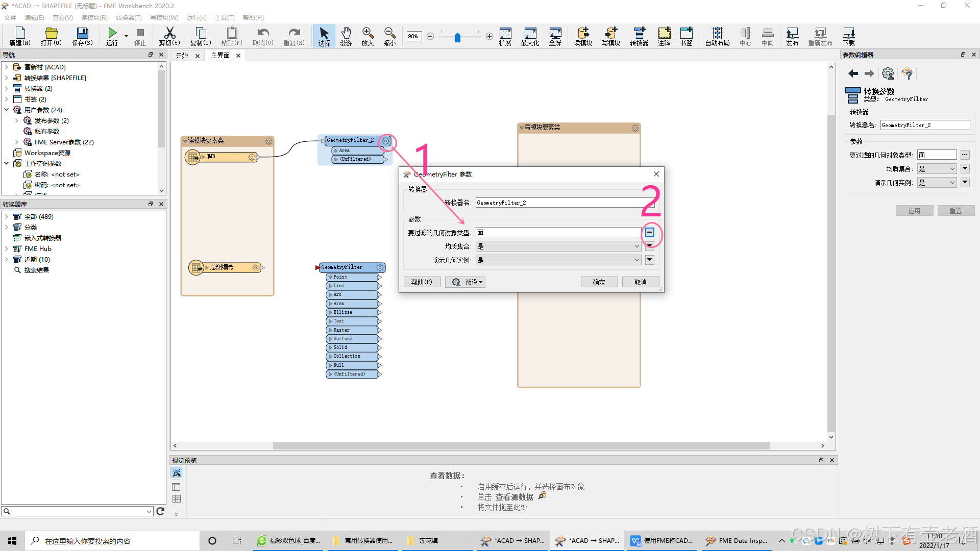980x551 pixels.
Task: Click the 自动布局 auto layout icon
Action: 717,36
